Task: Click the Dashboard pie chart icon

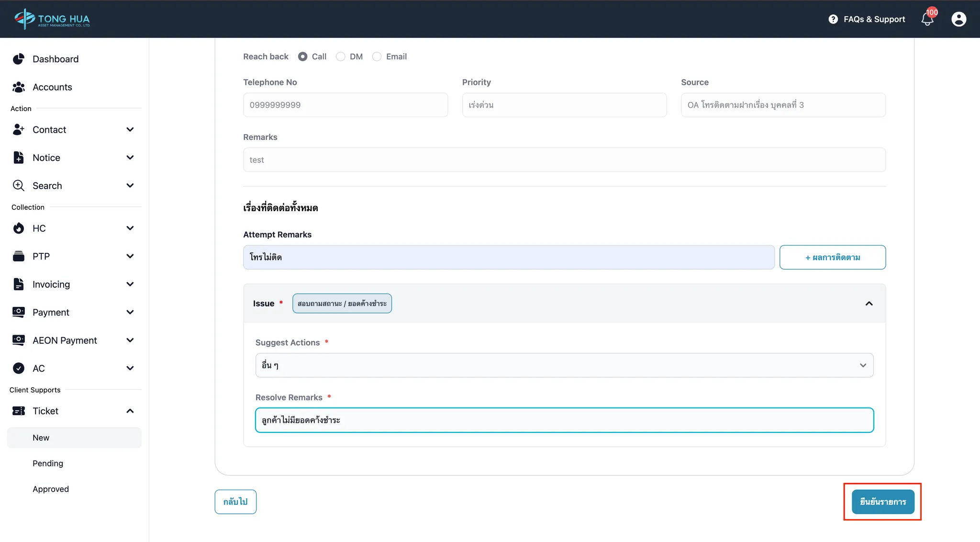Action: click(19, 59)
